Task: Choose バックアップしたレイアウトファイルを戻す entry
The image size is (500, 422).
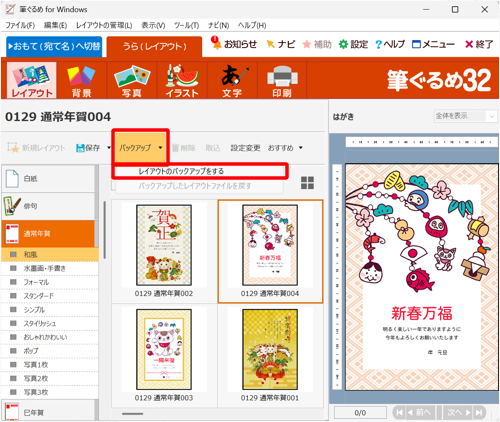Action: pyautogui.click(x=200, y=186)
